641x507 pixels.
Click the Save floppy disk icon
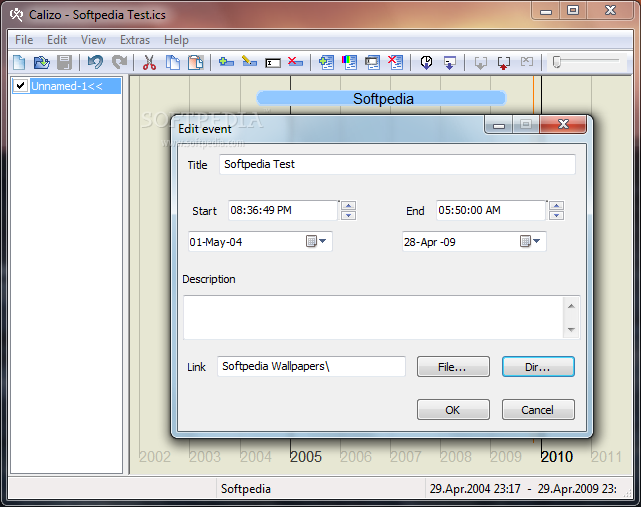tap(64, 63)
